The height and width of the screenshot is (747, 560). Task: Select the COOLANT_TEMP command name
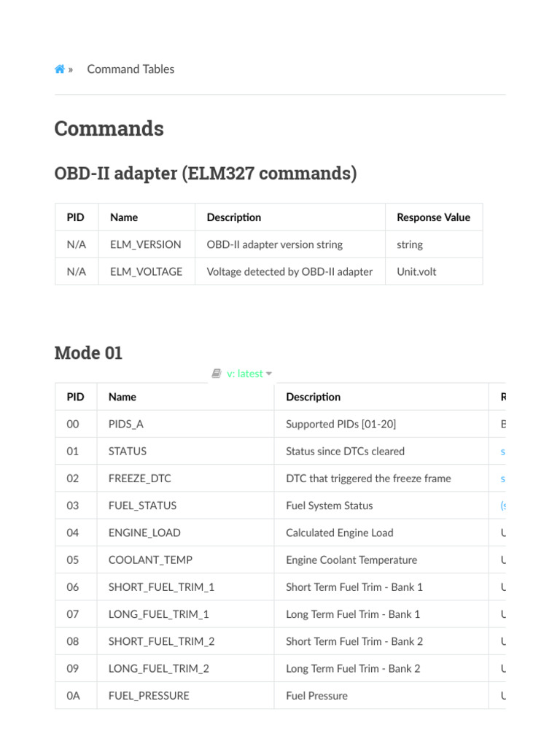click(150, 560)
